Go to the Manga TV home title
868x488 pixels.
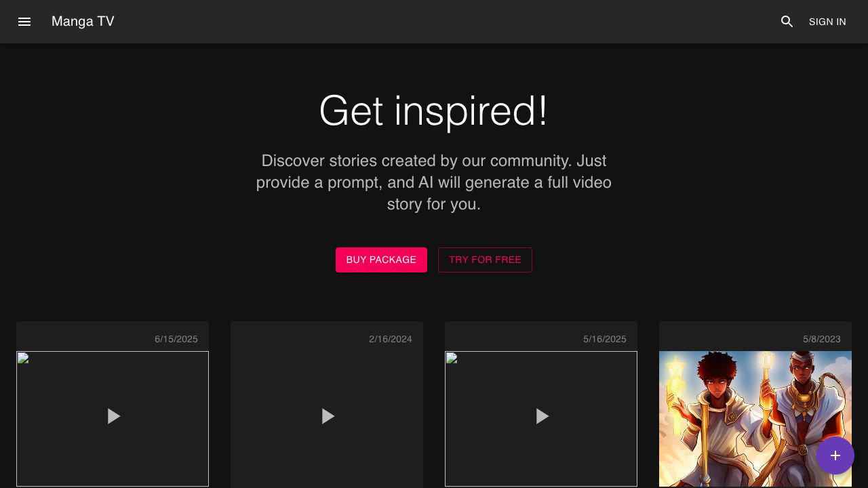click(x=83, y=22)
